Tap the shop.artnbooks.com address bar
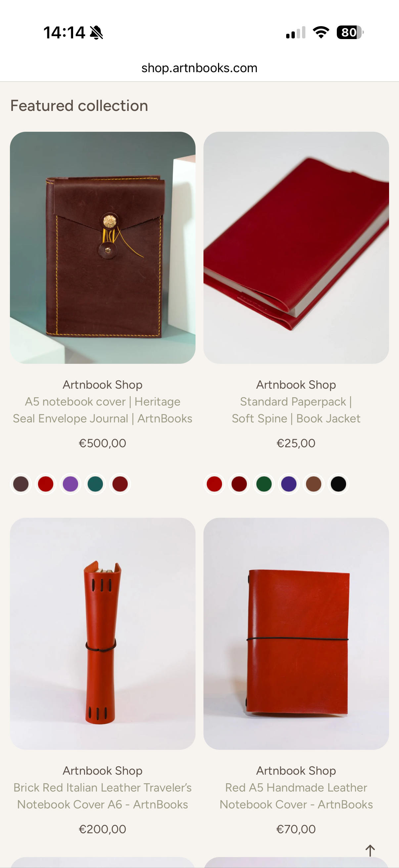 tap(199, 68)
